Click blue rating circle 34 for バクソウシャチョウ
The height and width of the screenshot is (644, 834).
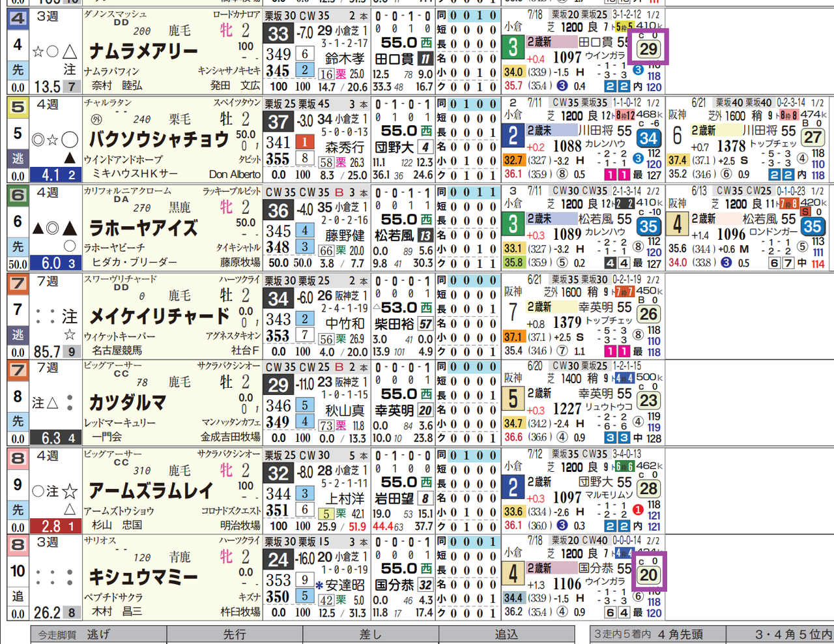(648, 138)
